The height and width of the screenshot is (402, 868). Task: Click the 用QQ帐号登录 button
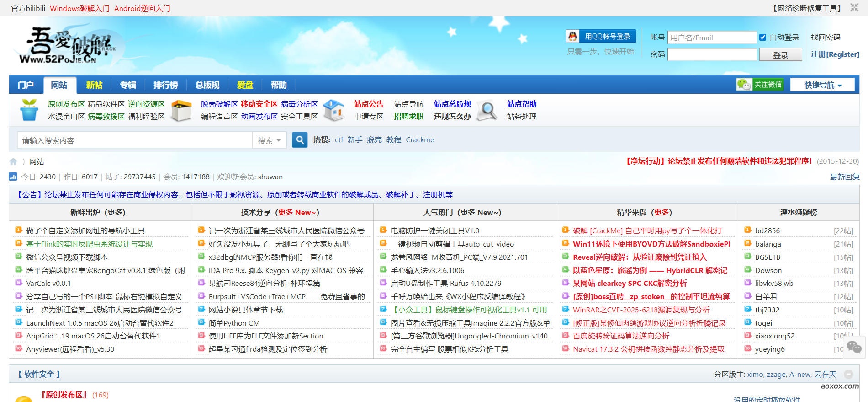(601, 36)
